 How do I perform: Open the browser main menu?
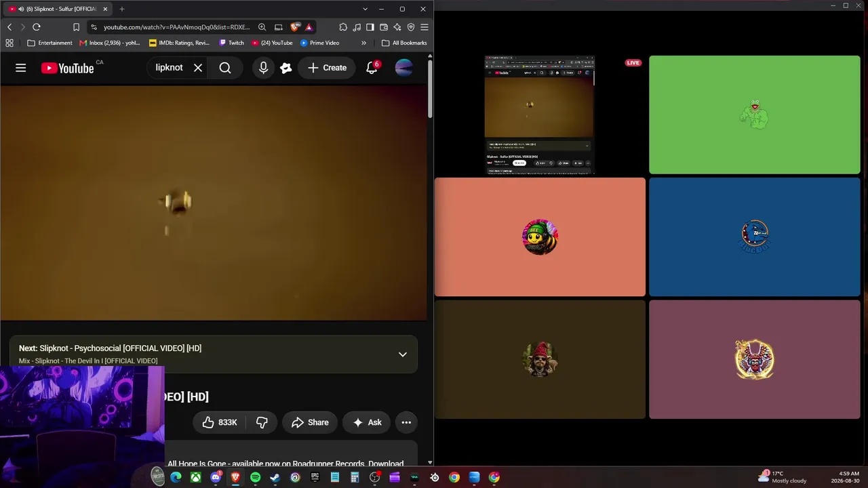(x=425, y=27)
